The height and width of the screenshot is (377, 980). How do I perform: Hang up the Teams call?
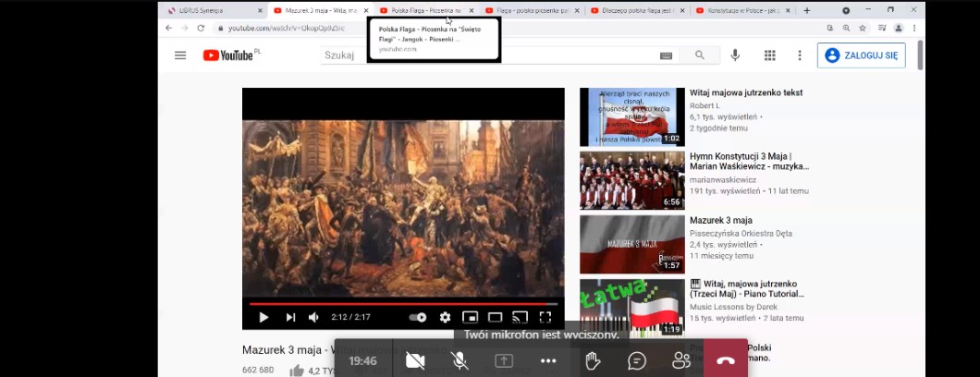(726, 360)
